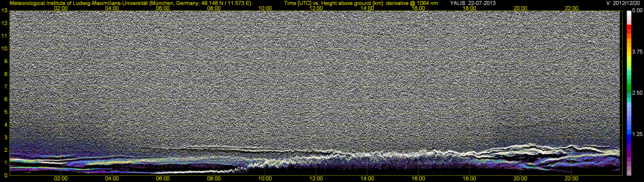Click the 13 km height axis label

pyautogui.click(x=5, y=11)
